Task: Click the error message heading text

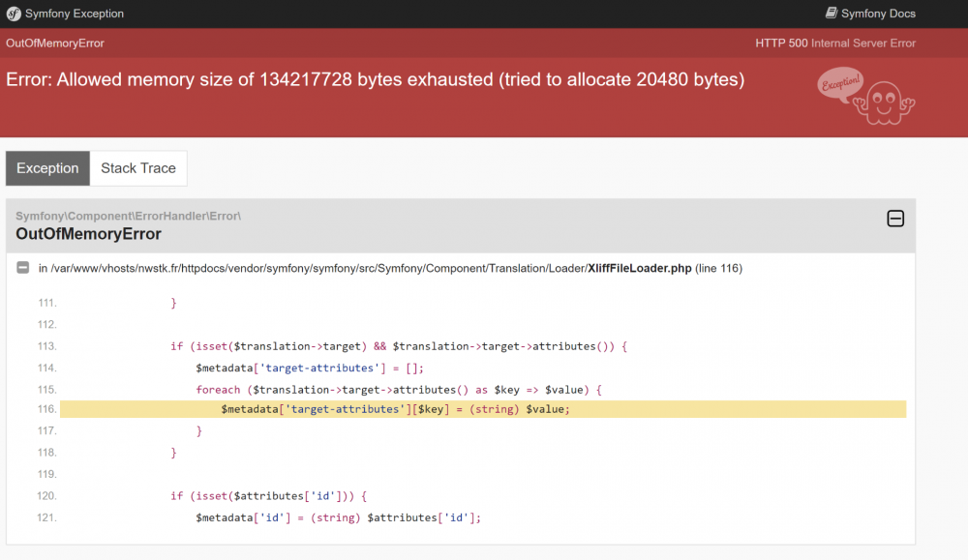Action: [376, 79]
